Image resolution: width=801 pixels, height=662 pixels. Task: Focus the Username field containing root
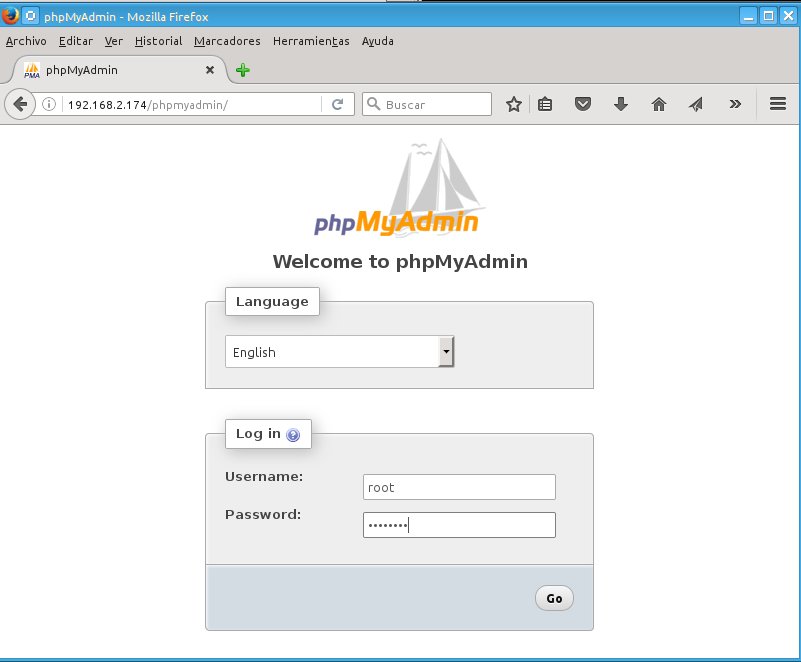pyautogui.click(x=459, y=487)
